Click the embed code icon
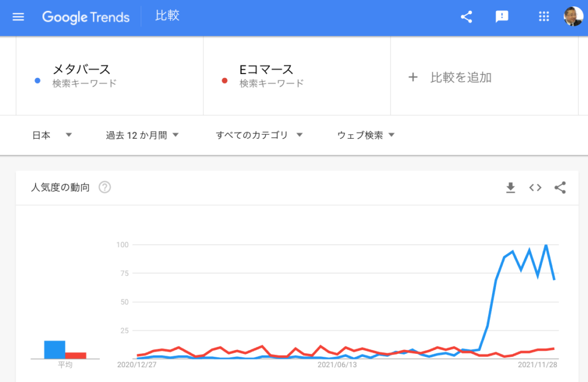Viewport: 588px width, 382px height. 535,188
